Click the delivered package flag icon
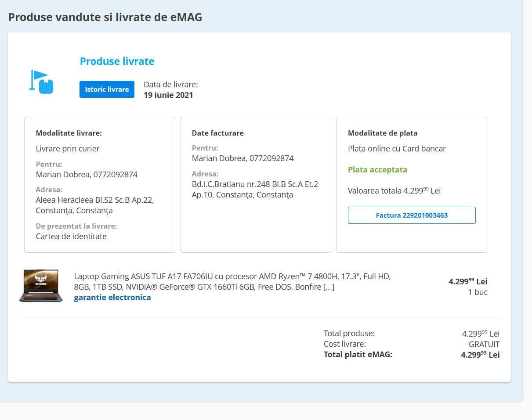 [x=41, y=82]
